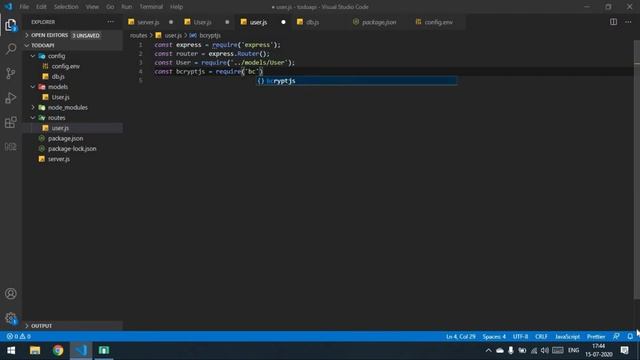
Task: Open the Windows Action Center icon
Action: [x=624, y=351]
